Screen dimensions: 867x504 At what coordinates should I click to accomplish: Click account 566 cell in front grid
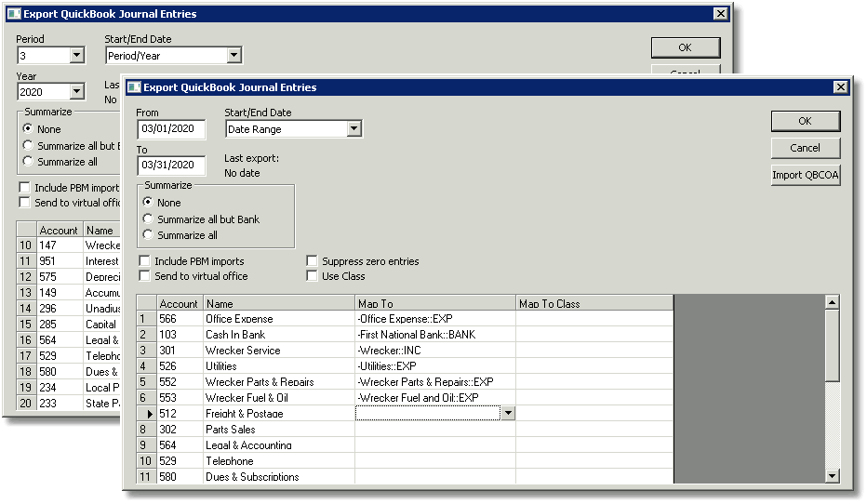tap(180, 319)
